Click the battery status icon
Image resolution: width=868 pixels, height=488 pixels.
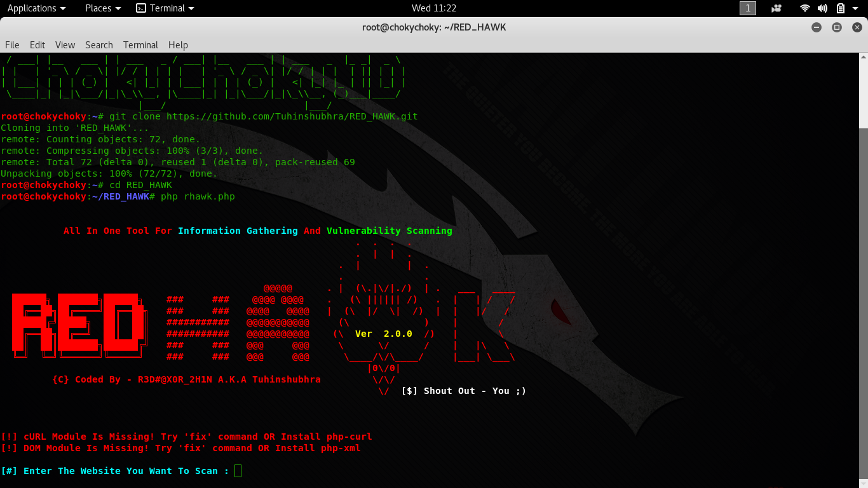pyautogui.click(x=840, y=8)
